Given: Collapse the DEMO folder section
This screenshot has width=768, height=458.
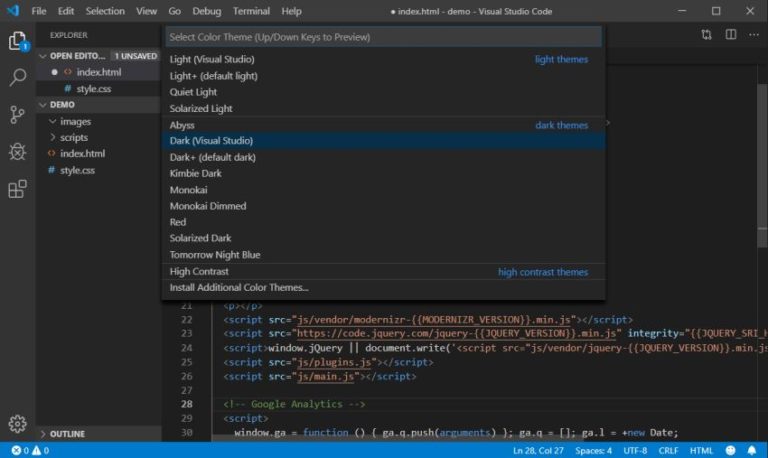Looking at the screenshot, I should (43, 105).
